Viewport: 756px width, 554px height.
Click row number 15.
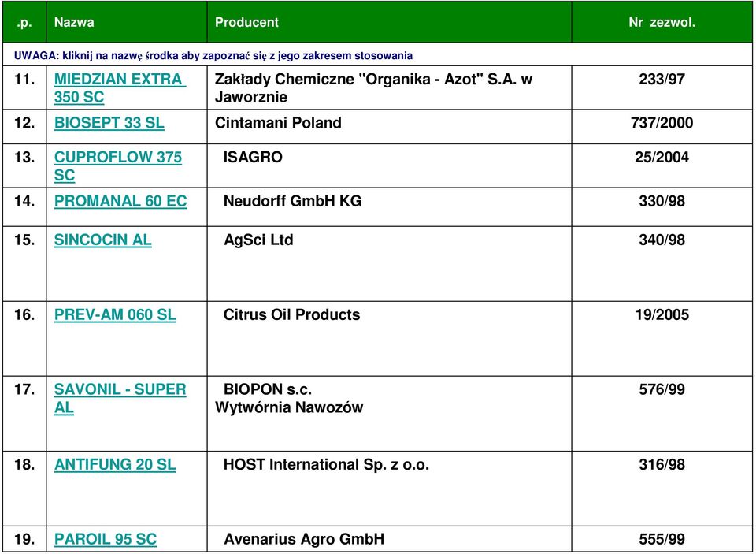click(24, 240)
